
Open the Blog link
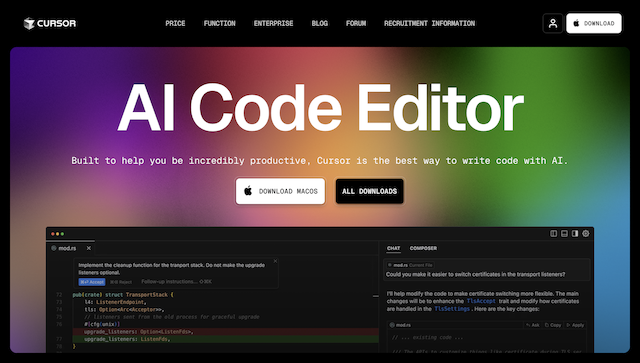pos(320,23)
